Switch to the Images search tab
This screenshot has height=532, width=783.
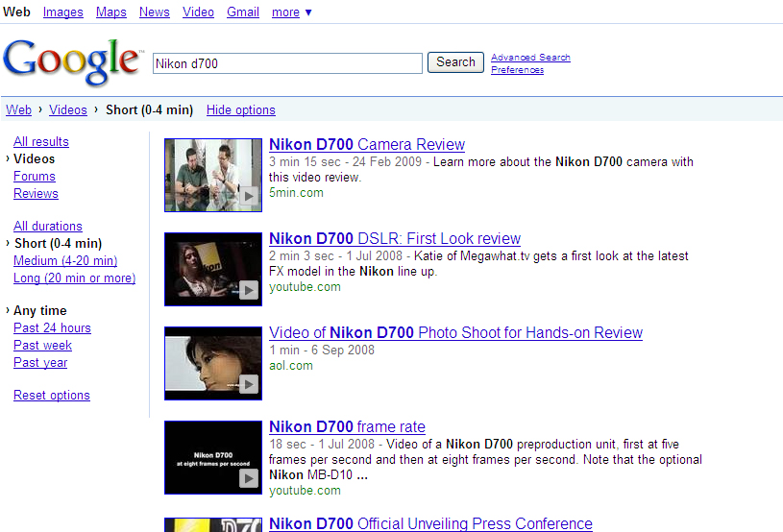tap(62, 12)
